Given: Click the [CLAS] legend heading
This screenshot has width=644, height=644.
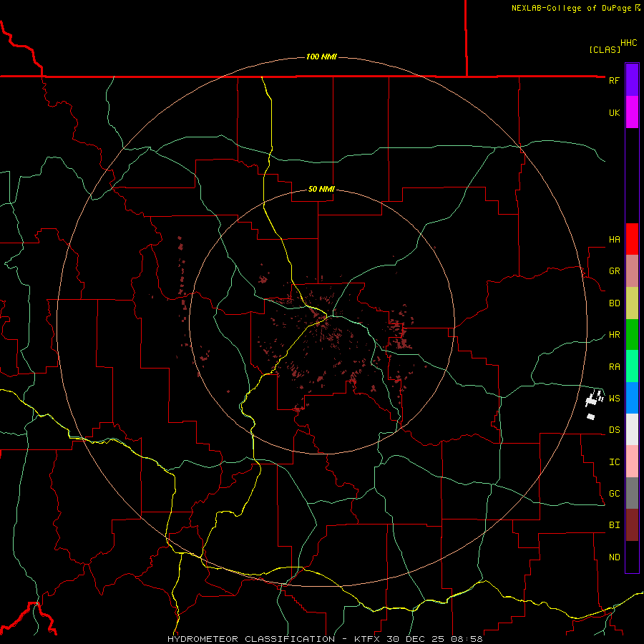Looking at the screenshot, I should pos(605,49).
